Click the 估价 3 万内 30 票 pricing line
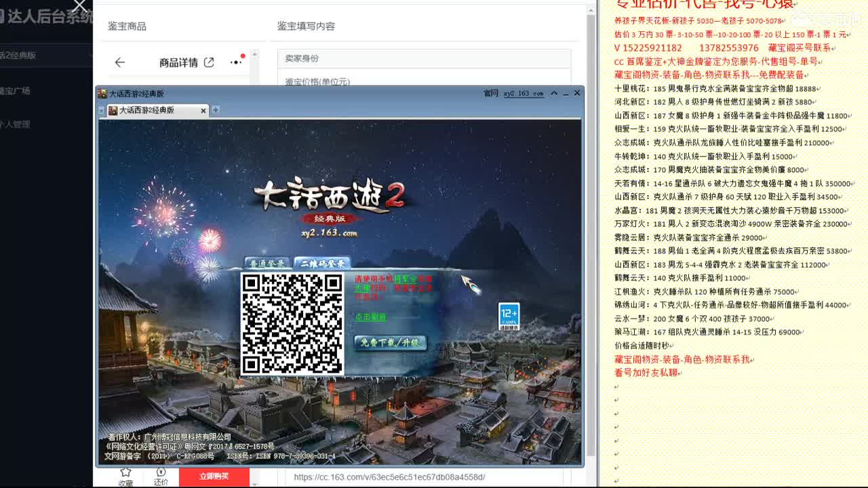Screen dimensions: 868x488 pos(731,35)
